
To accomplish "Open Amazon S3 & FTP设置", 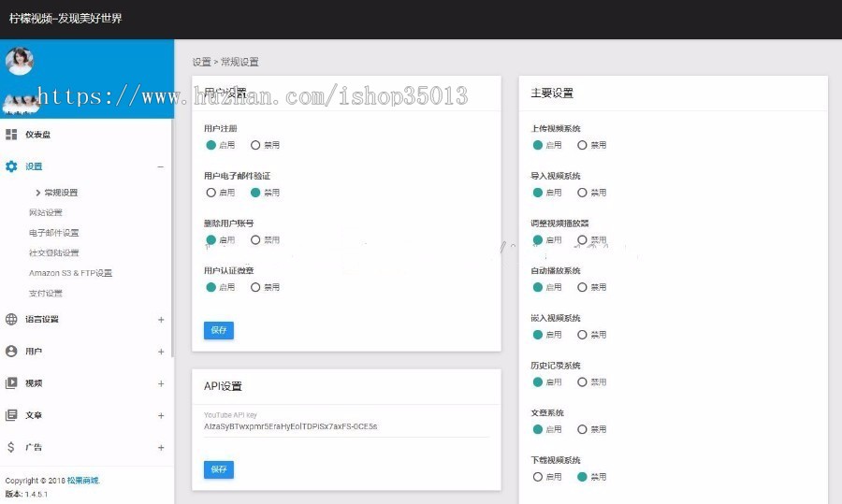I will pos(70,273).
